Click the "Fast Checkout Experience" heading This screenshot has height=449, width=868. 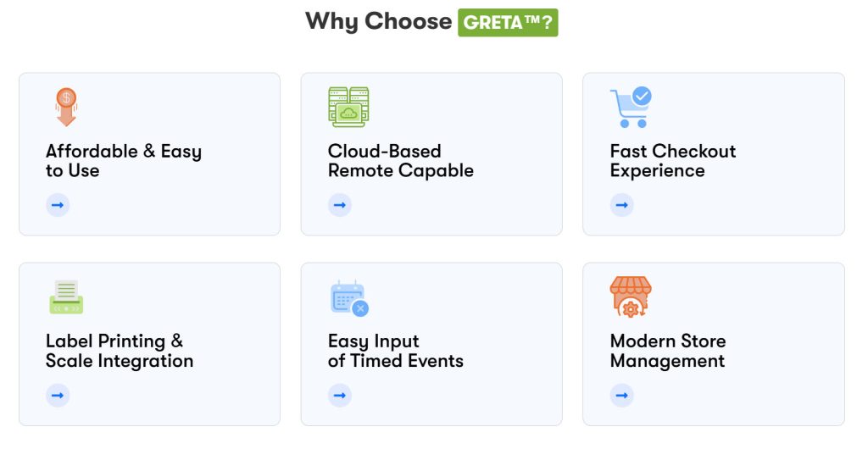pyautogui.click(x=672, y=161)
